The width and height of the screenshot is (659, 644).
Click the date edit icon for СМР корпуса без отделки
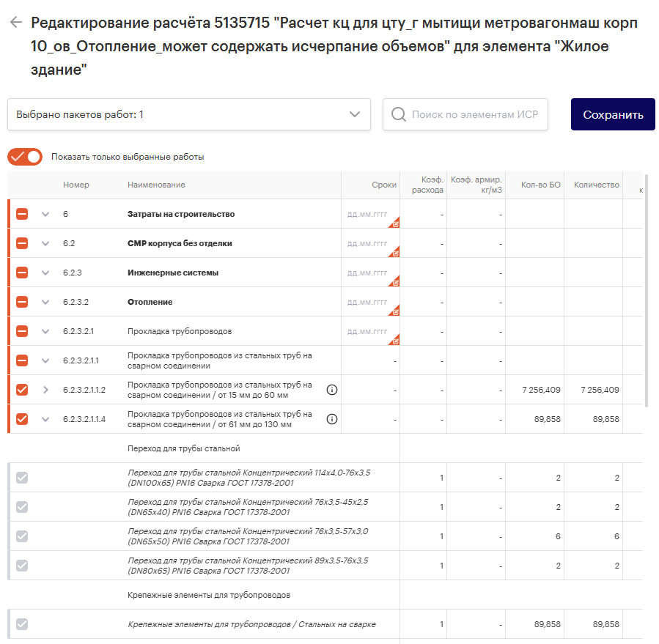(x=394, y=251)
